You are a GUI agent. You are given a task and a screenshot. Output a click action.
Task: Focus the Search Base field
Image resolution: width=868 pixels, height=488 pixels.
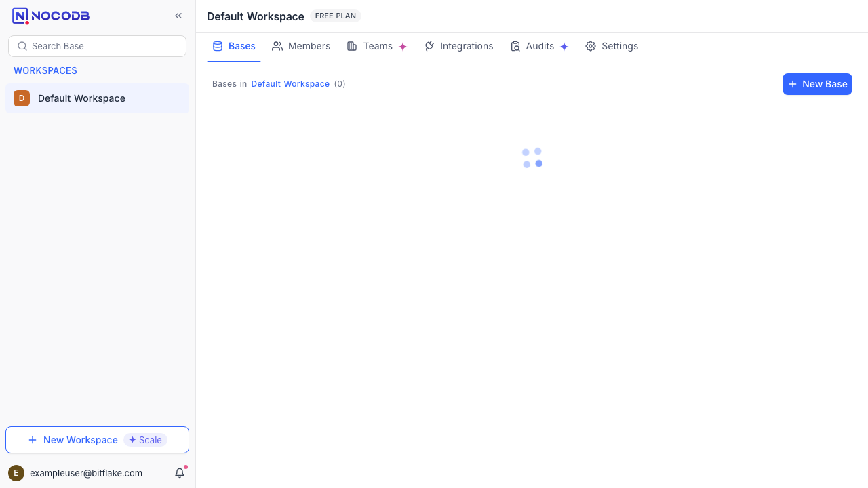tap(97, 46)
